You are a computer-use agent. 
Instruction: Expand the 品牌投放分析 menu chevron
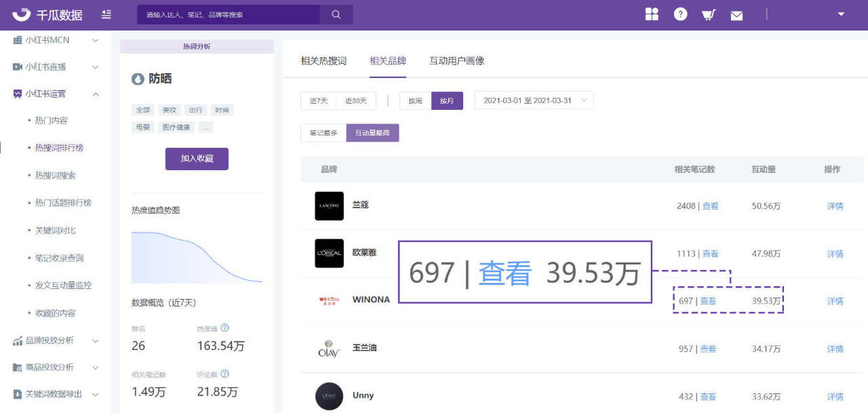coord(96,341)
